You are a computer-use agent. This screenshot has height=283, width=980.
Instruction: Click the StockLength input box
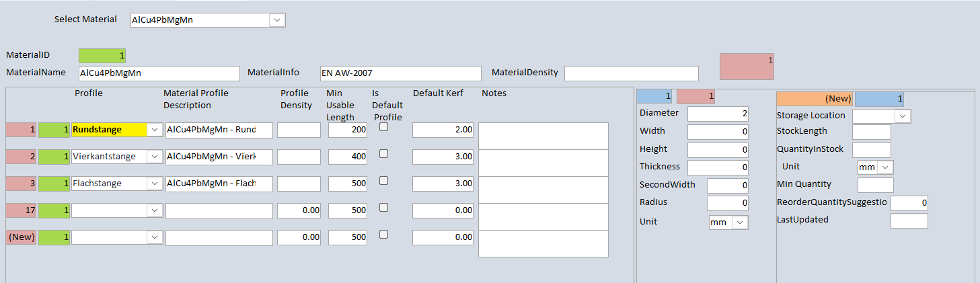coord(871,132)
